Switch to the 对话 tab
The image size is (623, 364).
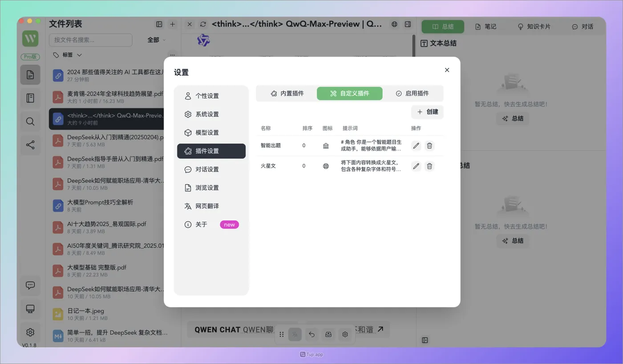[583, 27]
